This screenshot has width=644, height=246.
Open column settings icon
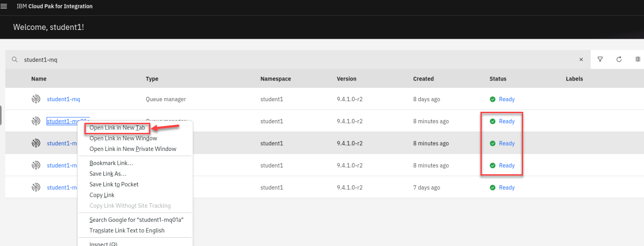point(637,59)
